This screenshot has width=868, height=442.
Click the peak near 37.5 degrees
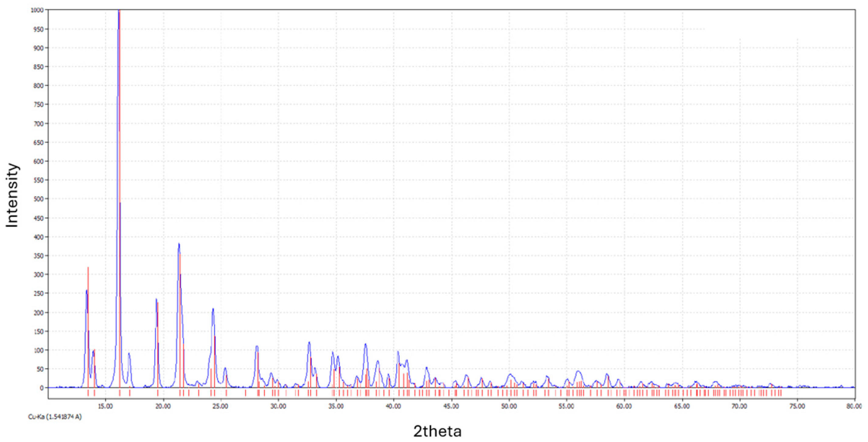tap(366, 345)
